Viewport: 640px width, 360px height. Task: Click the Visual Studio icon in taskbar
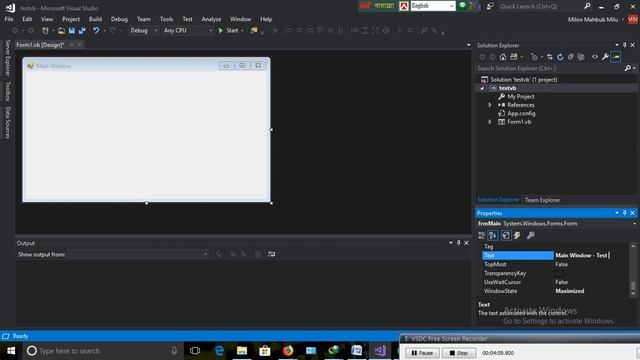tap(380, 351)
